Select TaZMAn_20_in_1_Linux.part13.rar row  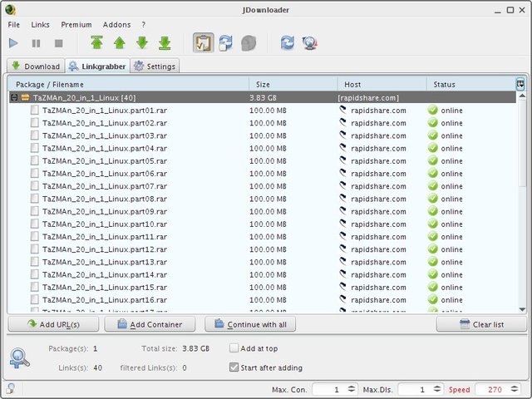(263, 262)
